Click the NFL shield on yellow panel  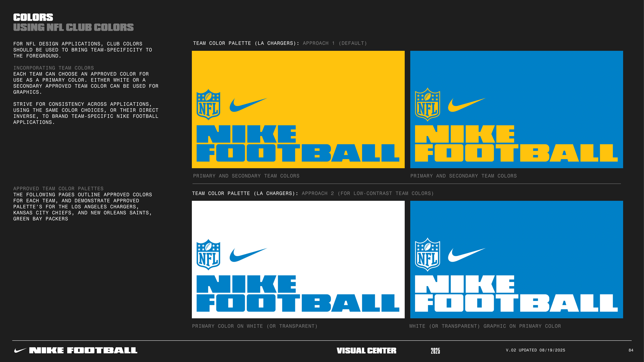(x=208, y=104)
